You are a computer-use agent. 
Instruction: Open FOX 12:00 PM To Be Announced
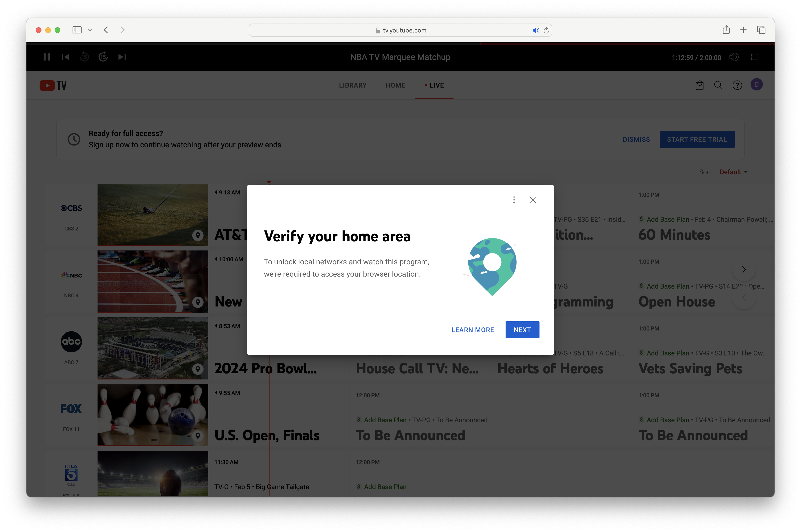[x=410, y=435]
